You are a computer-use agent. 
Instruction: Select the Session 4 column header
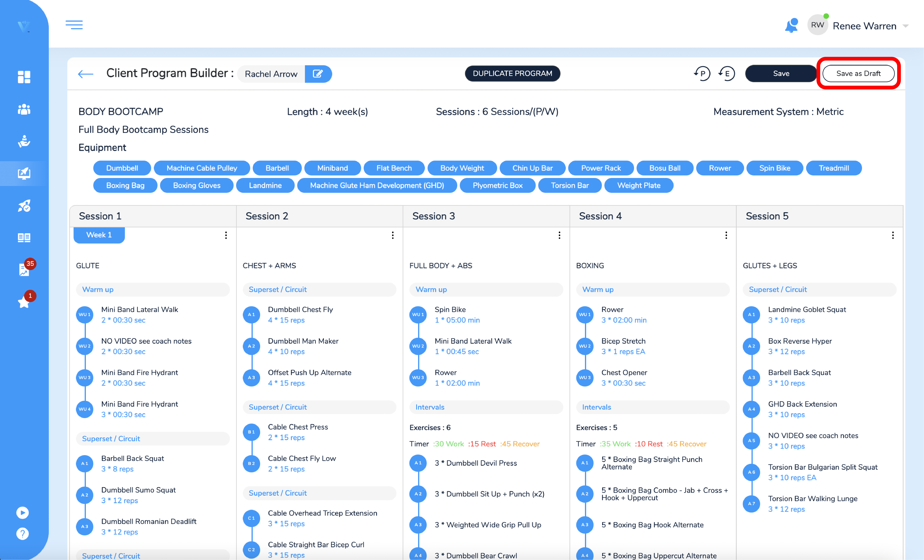point(653,216)
